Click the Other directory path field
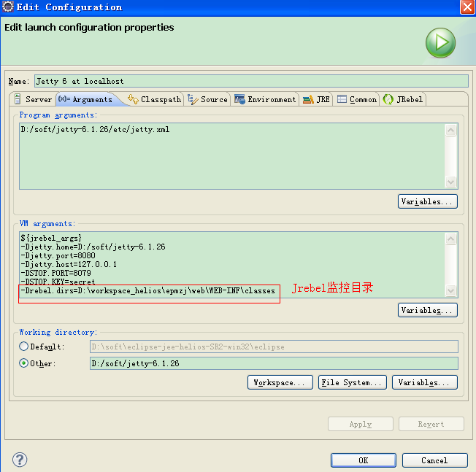Screen dimensions: 476x472 coord(274,363)
